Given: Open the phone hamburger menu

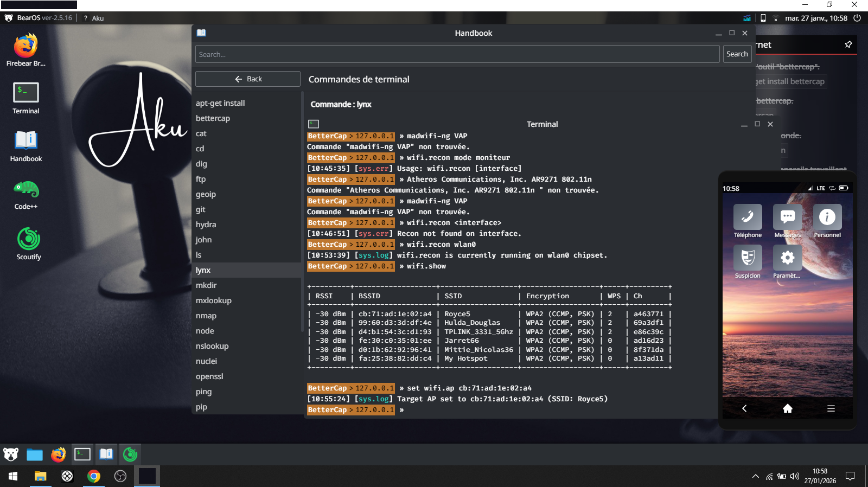Looking at the screenshot, I should click(x=831, y=409).
